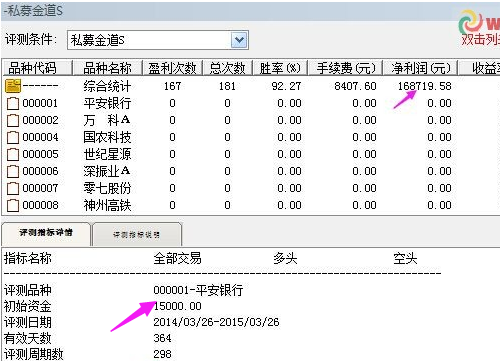Select the 世纪星源 row
Viewport: 500px width, 361px height.
point(107,154)
